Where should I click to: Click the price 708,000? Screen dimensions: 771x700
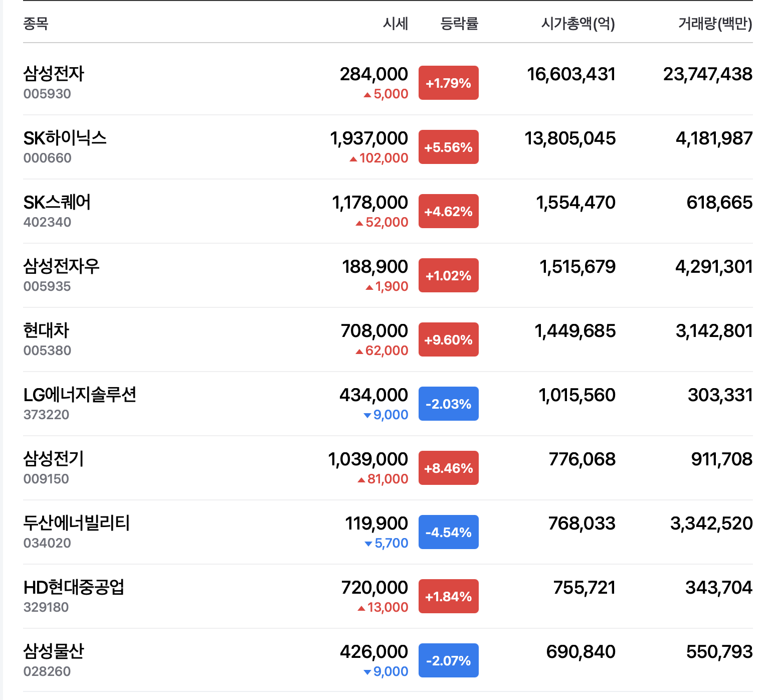[374, 331]
